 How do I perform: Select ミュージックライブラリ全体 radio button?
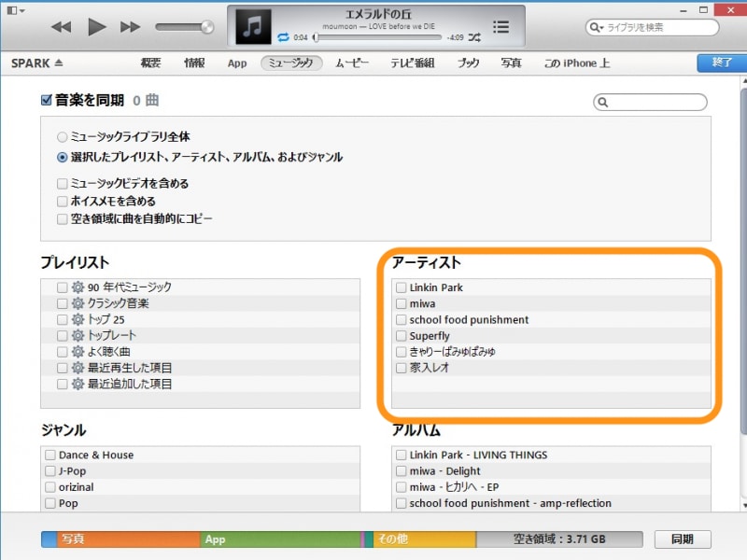(62, 137)
